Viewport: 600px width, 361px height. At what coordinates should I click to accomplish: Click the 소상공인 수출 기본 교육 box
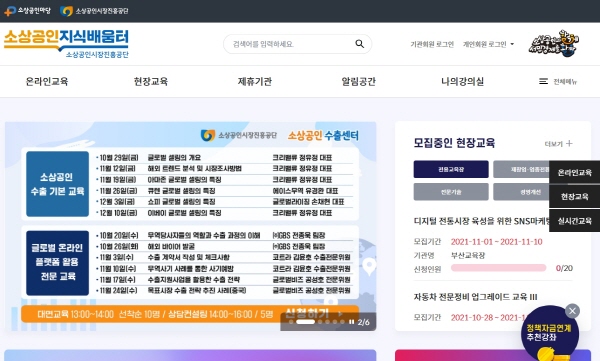[x=57, y=184]
